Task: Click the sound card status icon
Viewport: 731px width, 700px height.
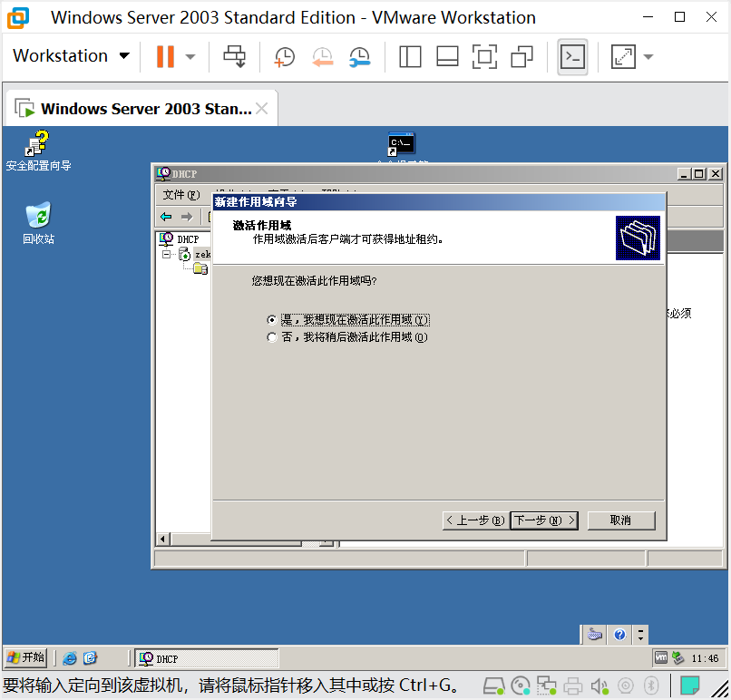Action: pos(599,686)
